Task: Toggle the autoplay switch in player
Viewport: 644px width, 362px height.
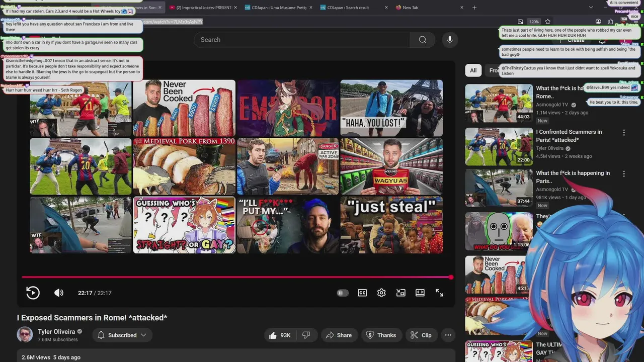Action: click(342, 293)
